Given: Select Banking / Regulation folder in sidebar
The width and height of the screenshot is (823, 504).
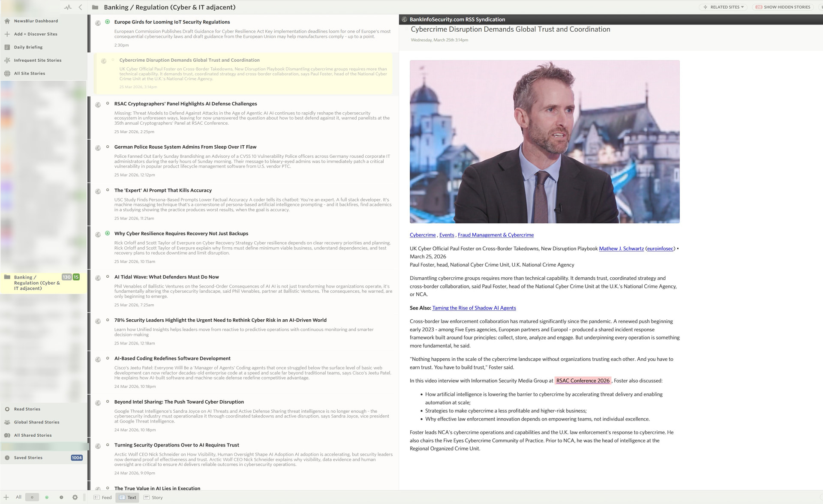Looking at the screenshot, I should coord(36,283).
